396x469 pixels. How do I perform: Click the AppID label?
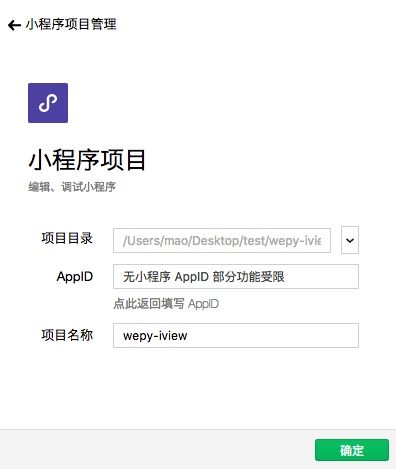(x=75, y=277)
